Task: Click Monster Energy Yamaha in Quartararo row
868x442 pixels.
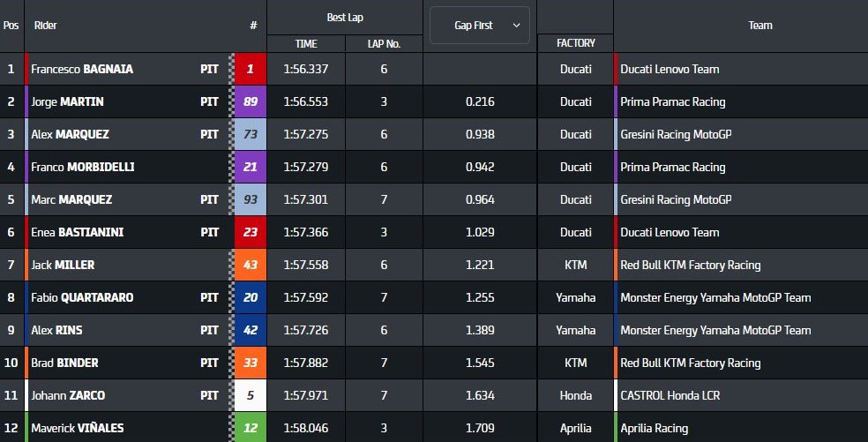Action: pyautogui.click(x=715, y=298)
